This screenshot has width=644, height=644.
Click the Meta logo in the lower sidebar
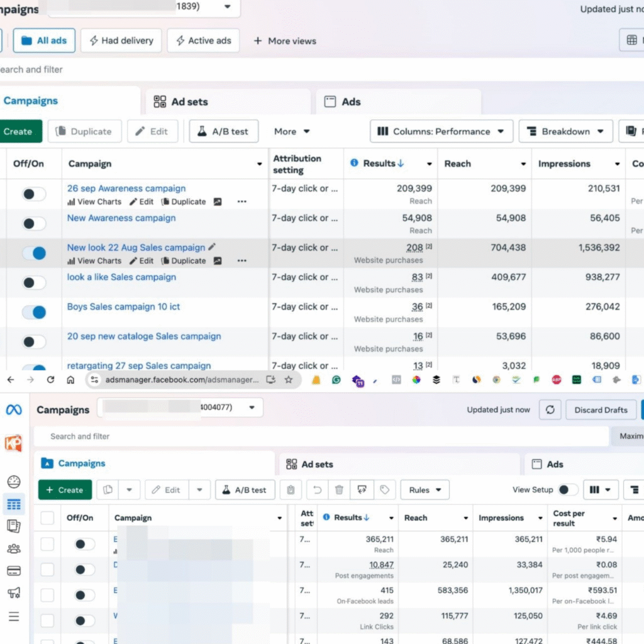(x=14, y=409)
